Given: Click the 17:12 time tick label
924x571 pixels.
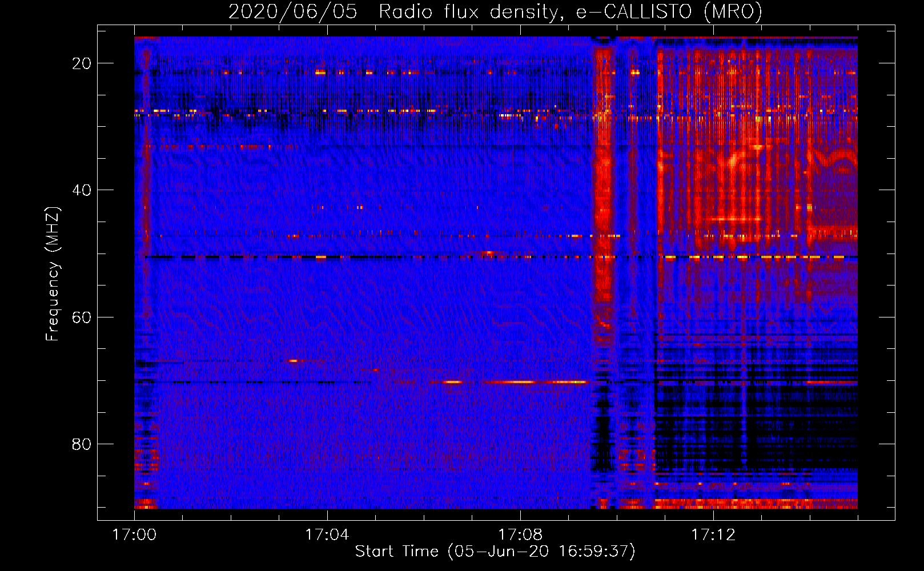Looking at the screenshot, I should coord(713,535).
